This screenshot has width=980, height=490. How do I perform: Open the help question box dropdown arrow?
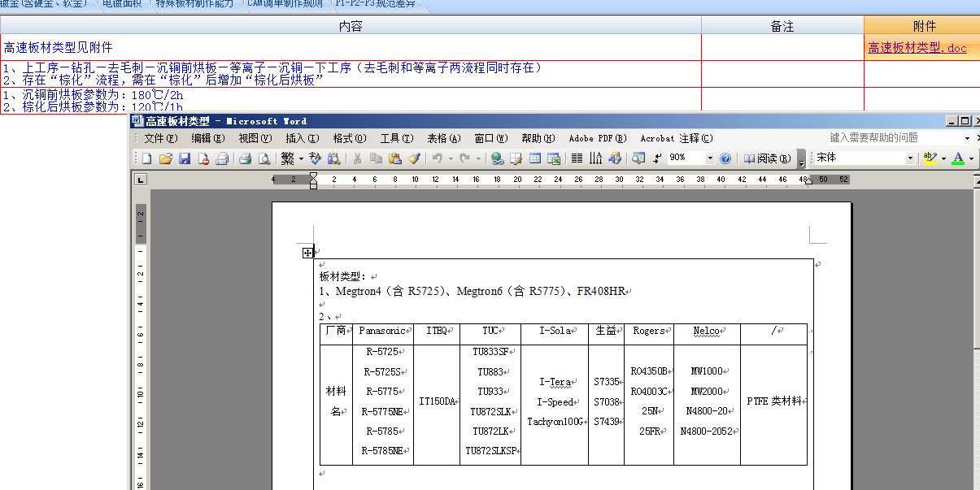point(967,138)
